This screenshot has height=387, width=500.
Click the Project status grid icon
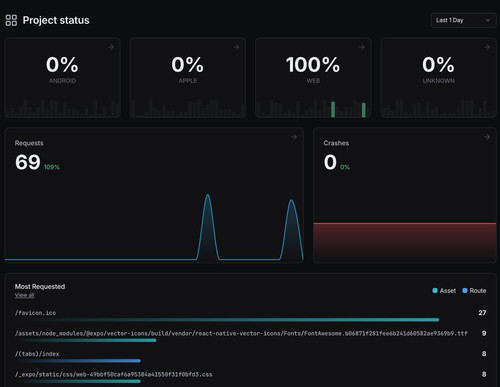tap(11, 20)
